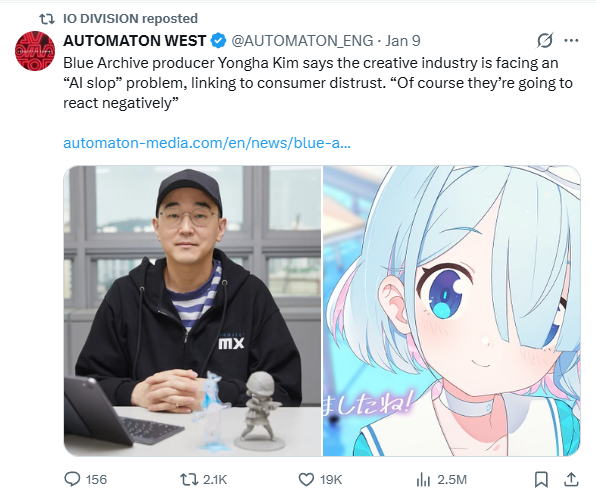This screenshot has width=596, height=496.
Task: View the blue-haired anime character image
Action: click(x=452, y=311)
